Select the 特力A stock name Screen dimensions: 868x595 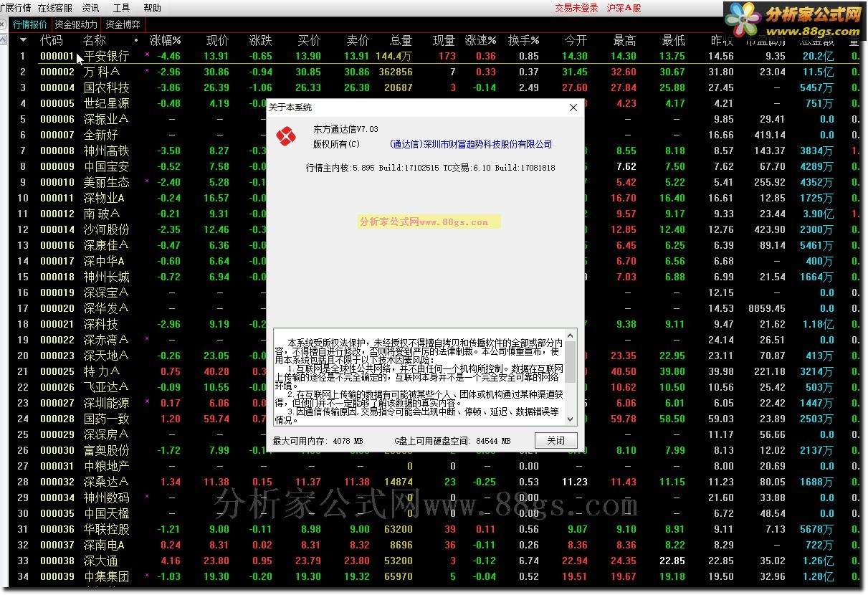point(102,371)
